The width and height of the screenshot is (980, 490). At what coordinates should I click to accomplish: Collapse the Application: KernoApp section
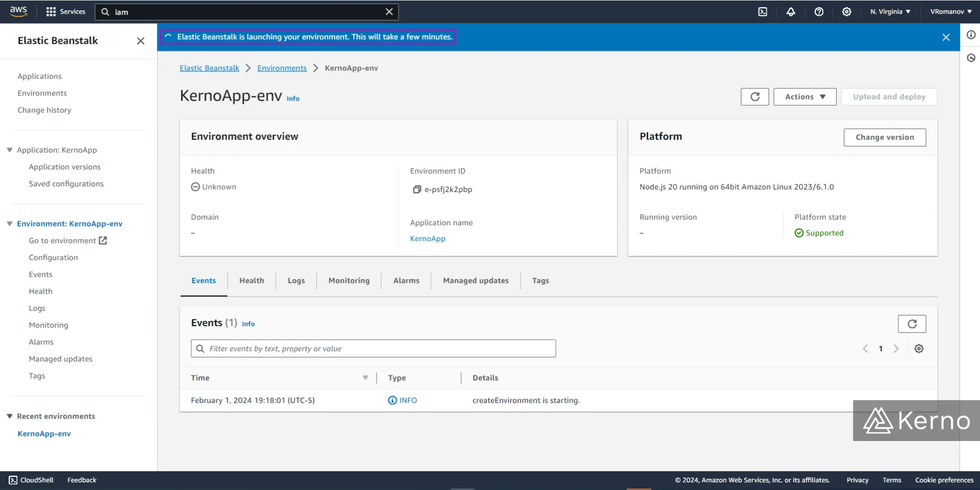point(10,150)
